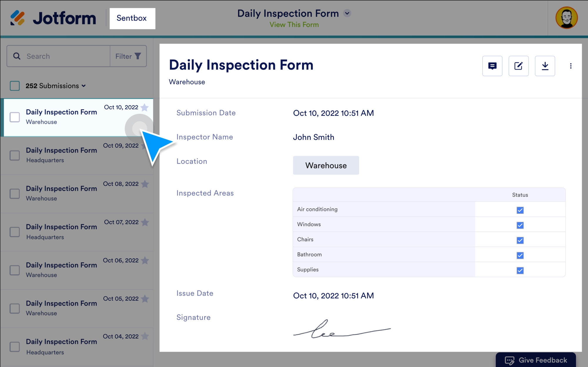Click the three-dot more options icon
The image size is (588, 367).
[571, 66]
